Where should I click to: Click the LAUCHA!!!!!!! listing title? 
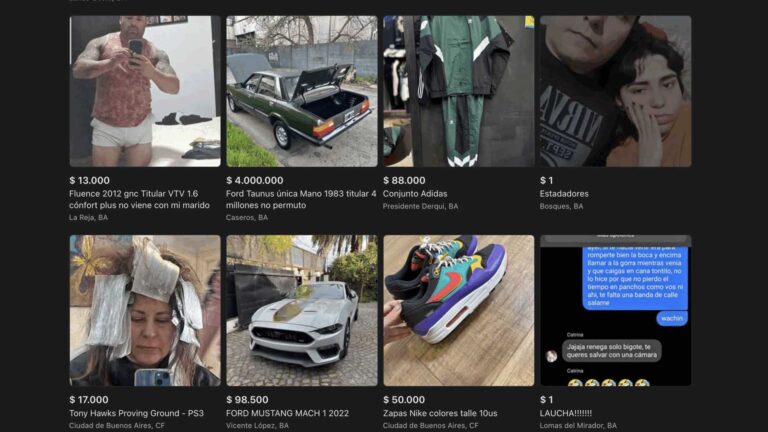(566, 413)
